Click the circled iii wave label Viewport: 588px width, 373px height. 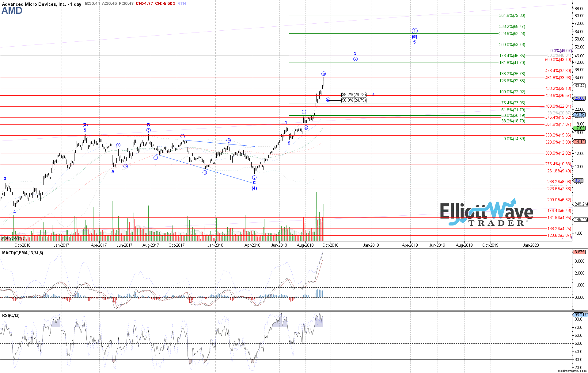point(324,74)
